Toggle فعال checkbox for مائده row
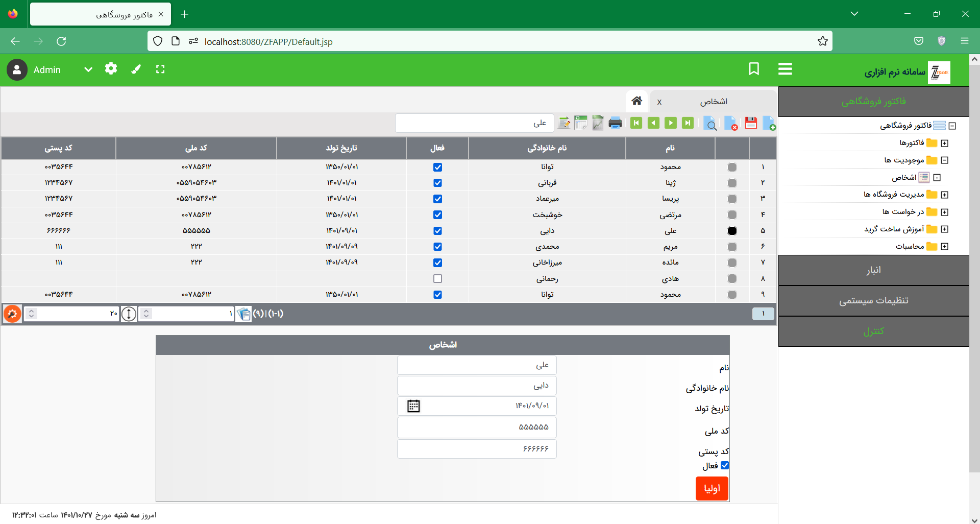This screenshot has width=980, height=524. click(437, 263)
